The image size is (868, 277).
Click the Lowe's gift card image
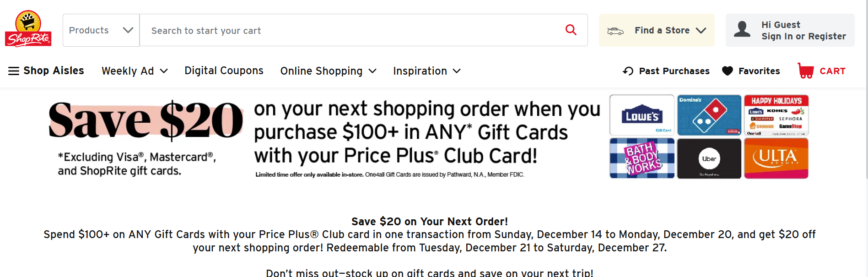642,115
